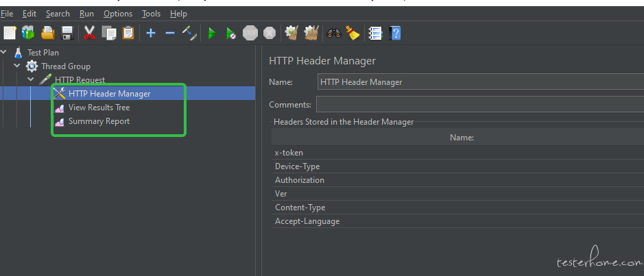
Task: Click the Function Helper list icon
Action: (375, 32)
